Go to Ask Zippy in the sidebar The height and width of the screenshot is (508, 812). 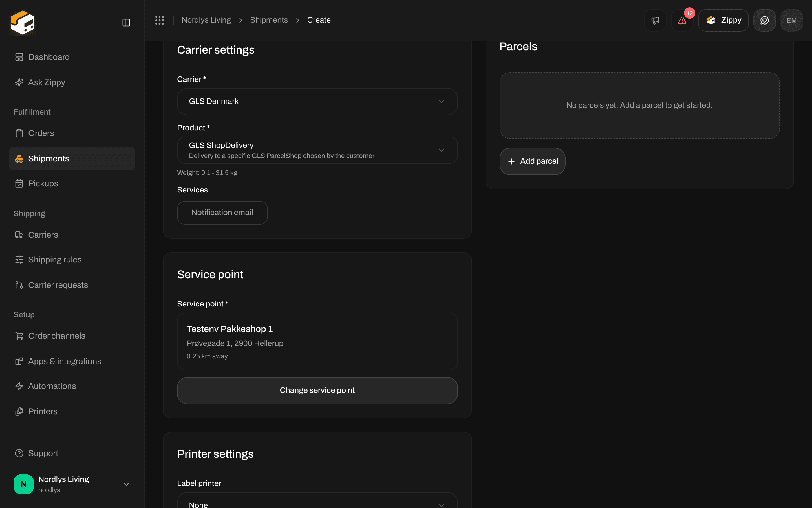coord(72,82)
